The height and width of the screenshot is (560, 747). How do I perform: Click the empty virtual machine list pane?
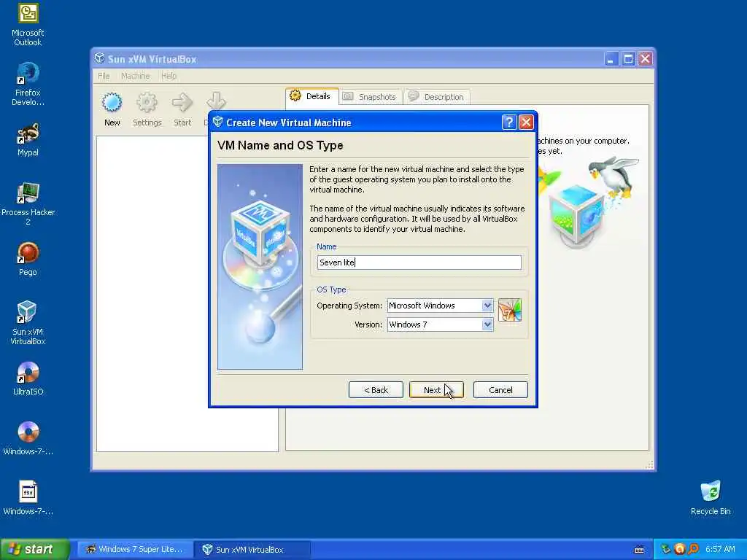187,294
